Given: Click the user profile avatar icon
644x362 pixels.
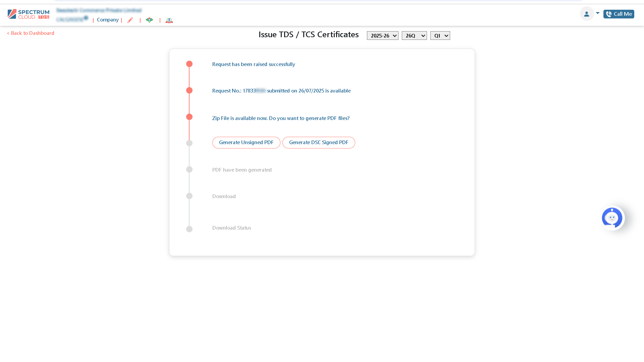Looking at the screenshot, I should [x=586, y=14].
